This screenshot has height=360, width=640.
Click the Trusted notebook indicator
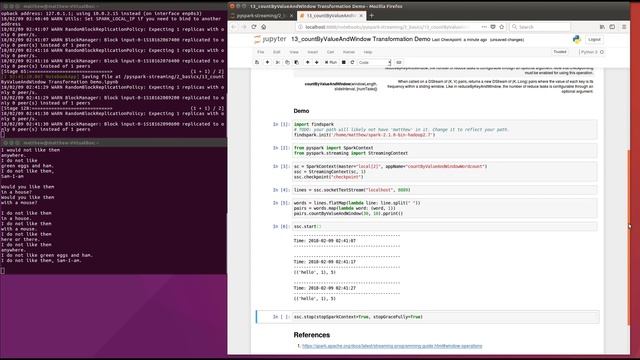point(560,52)
